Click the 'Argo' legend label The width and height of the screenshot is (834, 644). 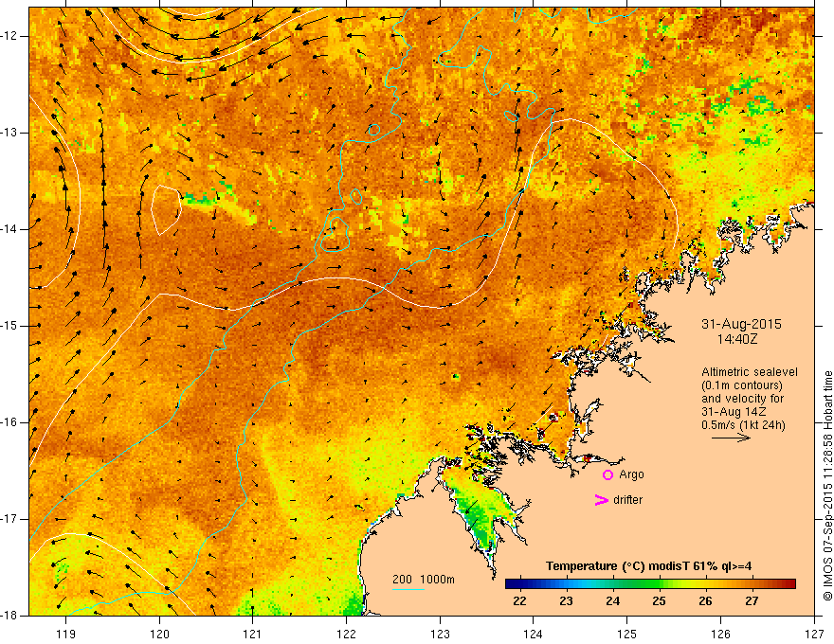click(631, 474)
